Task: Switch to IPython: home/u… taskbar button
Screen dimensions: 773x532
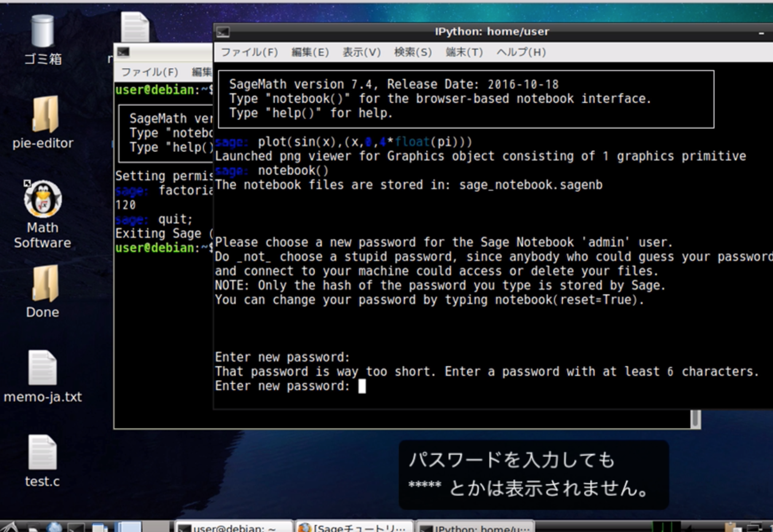Action: 476,527
